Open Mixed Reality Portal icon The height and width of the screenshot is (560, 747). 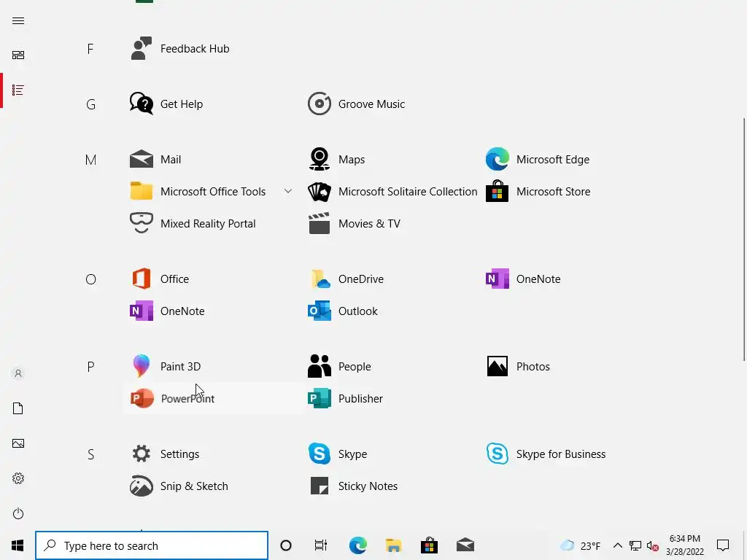[x=141, y=223]
